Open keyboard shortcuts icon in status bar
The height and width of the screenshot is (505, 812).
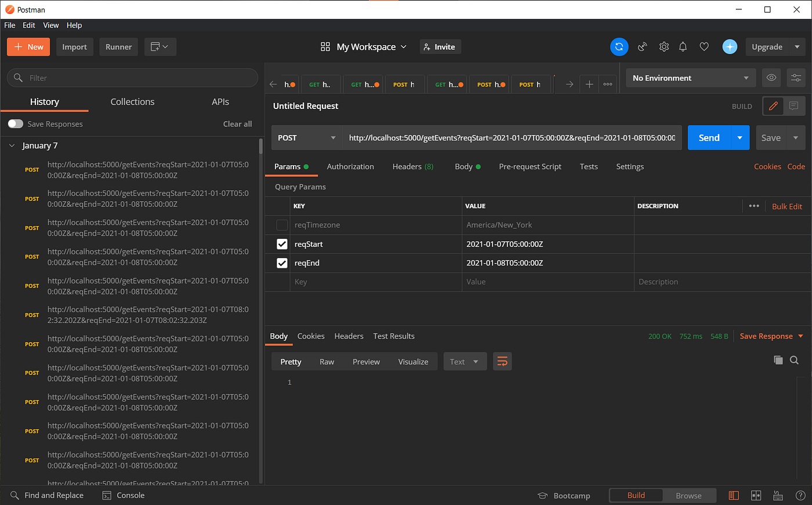(x=778, y=496)
